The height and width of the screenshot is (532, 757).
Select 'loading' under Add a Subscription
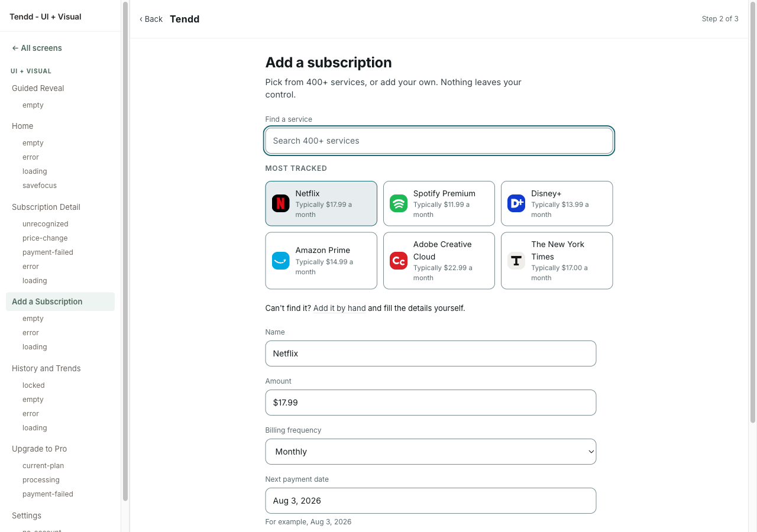[x=35, y=347]
